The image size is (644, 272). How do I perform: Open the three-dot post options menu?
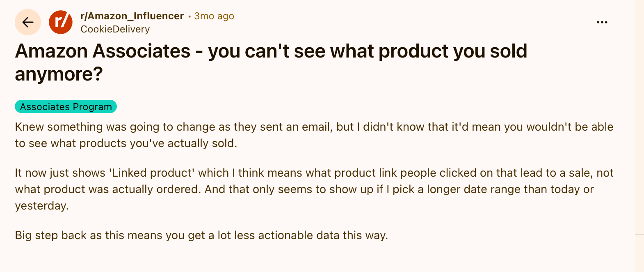[602, 22]
